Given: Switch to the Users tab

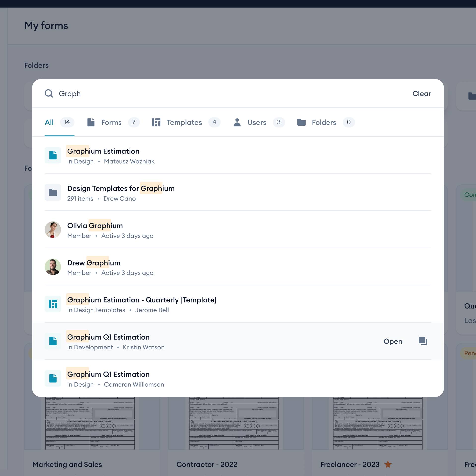Looking at the screenshot, I should click(259, 122).
